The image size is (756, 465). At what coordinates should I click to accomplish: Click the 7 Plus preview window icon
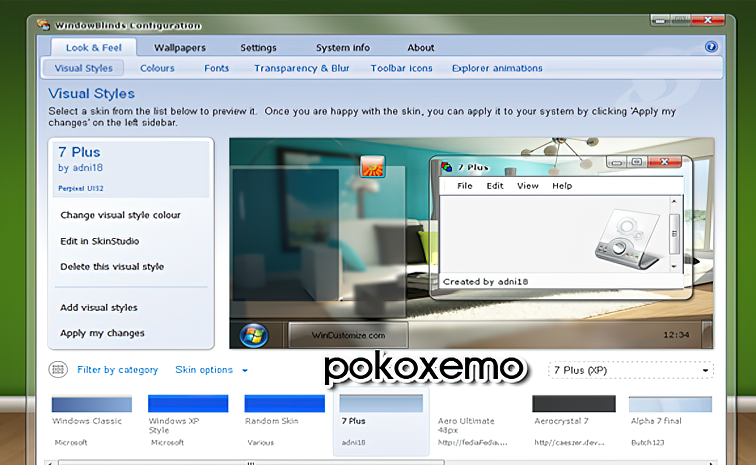447,167
